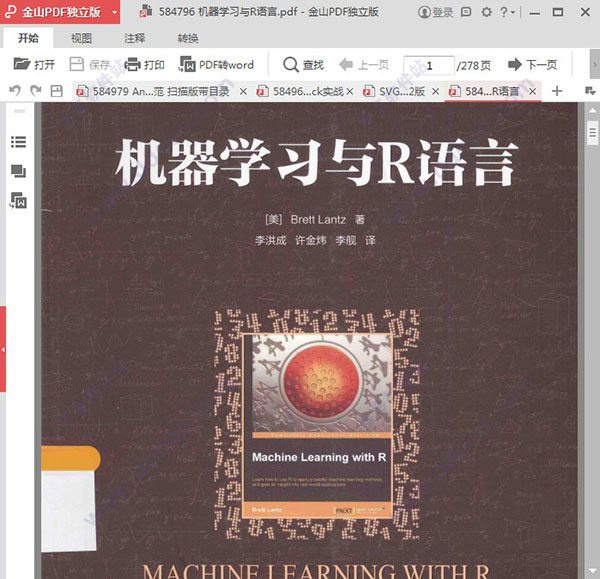The height and width of the screenshot is (579, 600).
Task: Open the tab list dropdown icon
Action: click(x=590, y=91)
